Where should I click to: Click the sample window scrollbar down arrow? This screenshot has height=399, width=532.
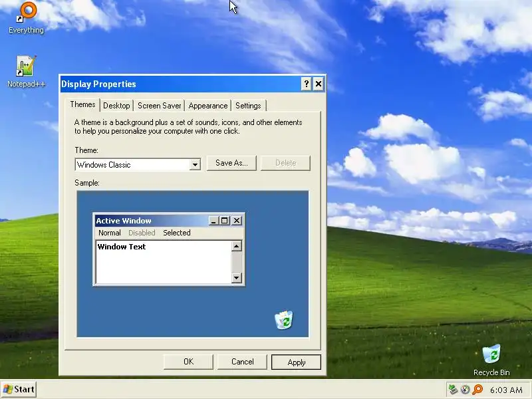click(x=237, y=278)
